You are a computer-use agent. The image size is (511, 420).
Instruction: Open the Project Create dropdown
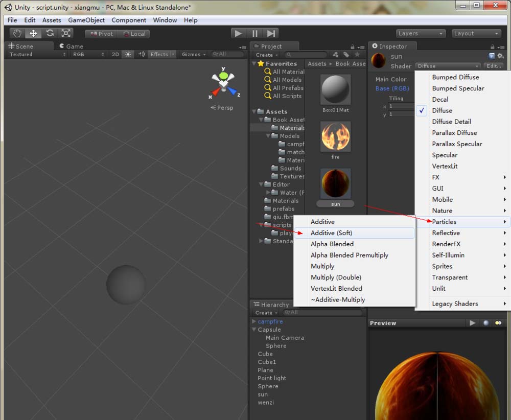pyautogui.click(x=267, y=55)
